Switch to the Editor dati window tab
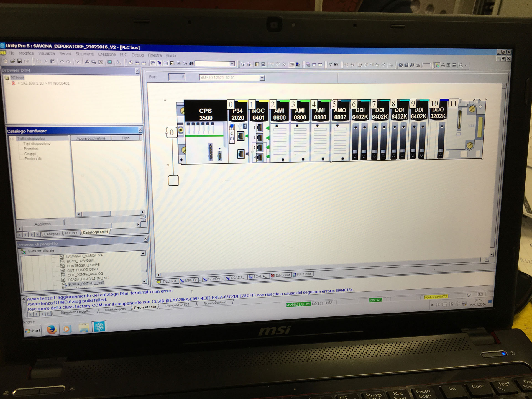The width and height of the screenshot is (532, 399). tap(281, 275)
